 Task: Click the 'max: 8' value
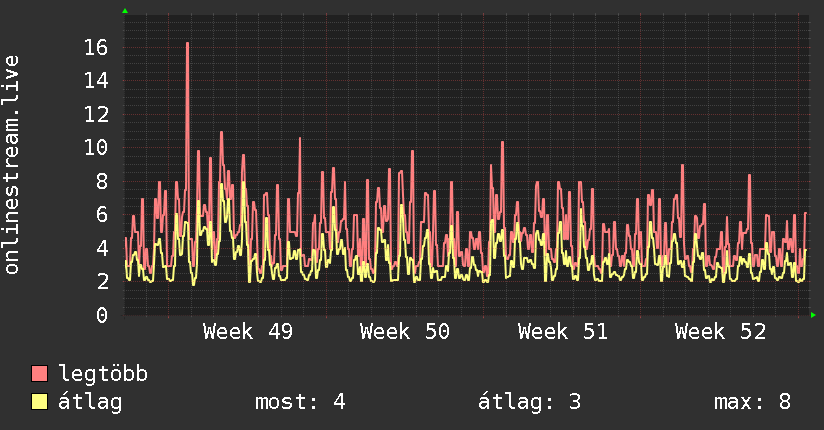pos(752,402)
